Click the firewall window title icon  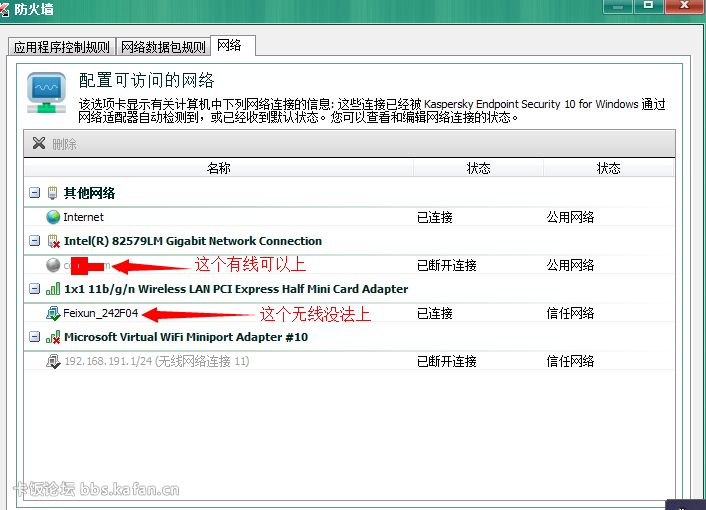pyautogui.click(x=5, y=9)
